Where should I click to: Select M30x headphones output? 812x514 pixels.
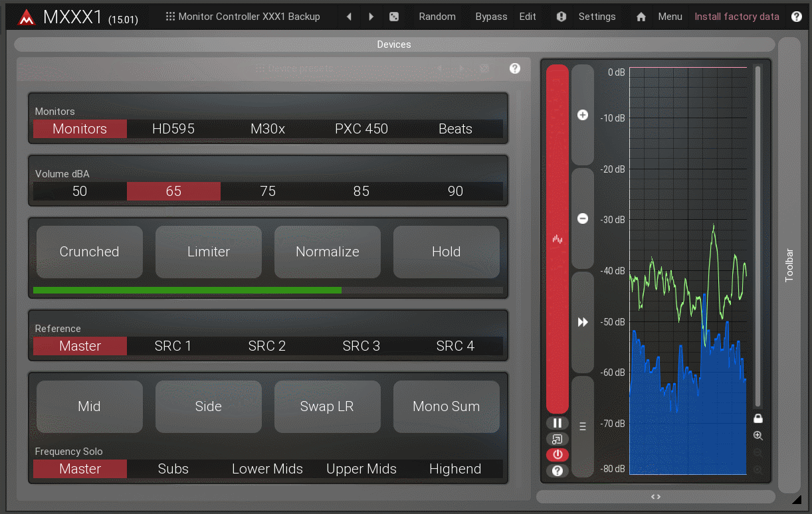pyautogui.click(x=268, y=129)
